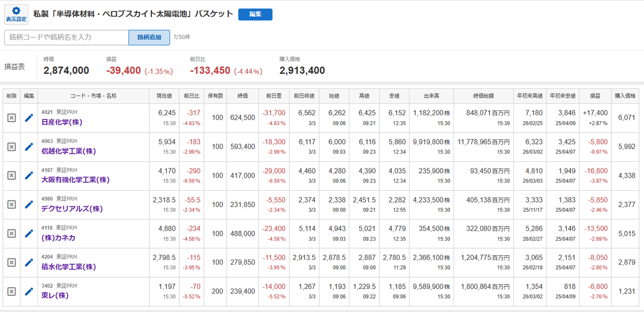
Task: Click 大阪有機化学工業 profit value -16,800
Action: pos(596,171)
